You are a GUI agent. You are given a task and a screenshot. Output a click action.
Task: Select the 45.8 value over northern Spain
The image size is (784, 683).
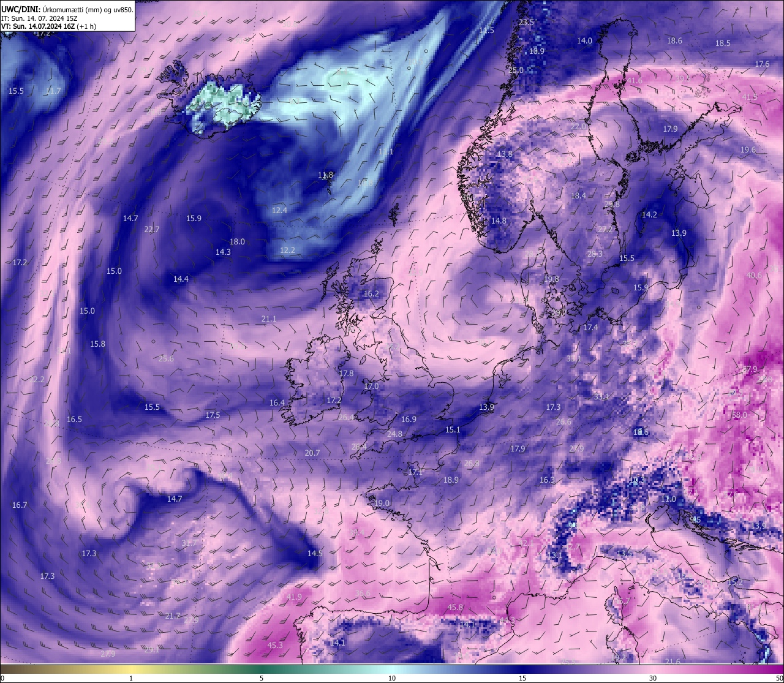tap(455, 608)
